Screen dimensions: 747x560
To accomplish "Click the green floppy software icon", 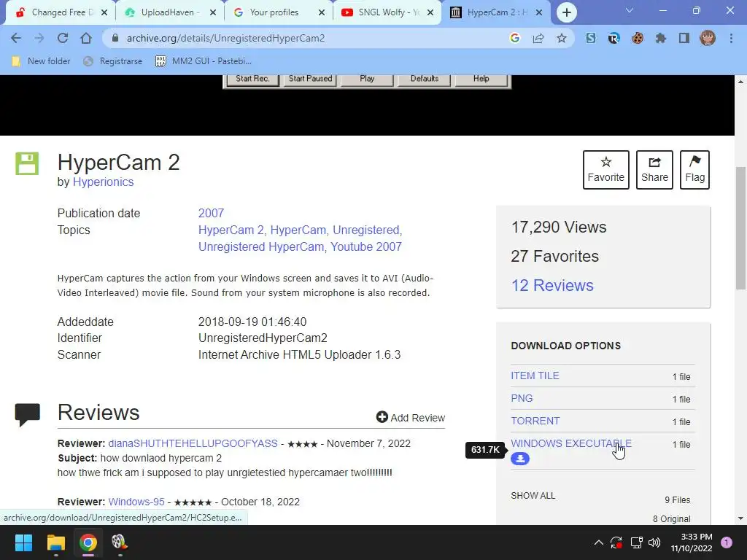I will click(27, 163).
